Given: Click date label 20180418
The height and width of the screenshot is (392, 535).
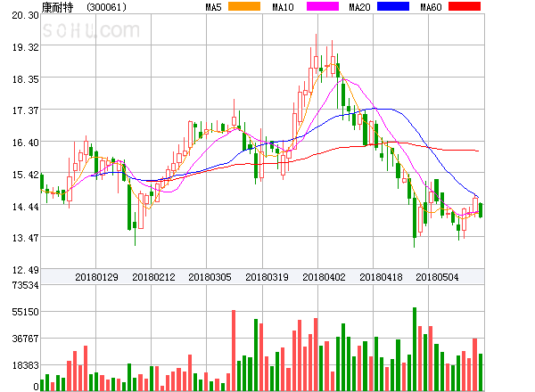Looking at the screenshot, I should [381, 277].
